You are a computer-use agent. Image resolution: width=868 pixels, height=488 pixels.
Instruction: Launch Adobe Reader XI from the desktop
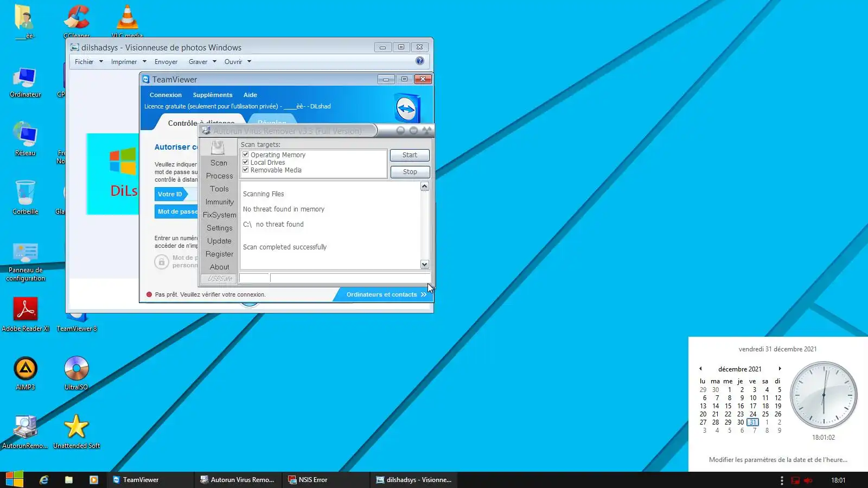(x=25, y=314)
